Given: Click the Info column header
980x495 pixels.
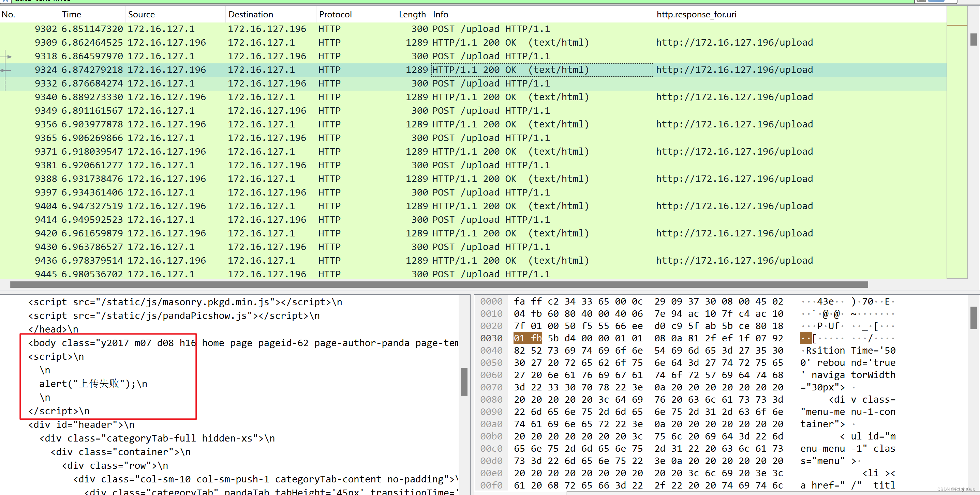Looking at the screenshot, I should 542,14.
